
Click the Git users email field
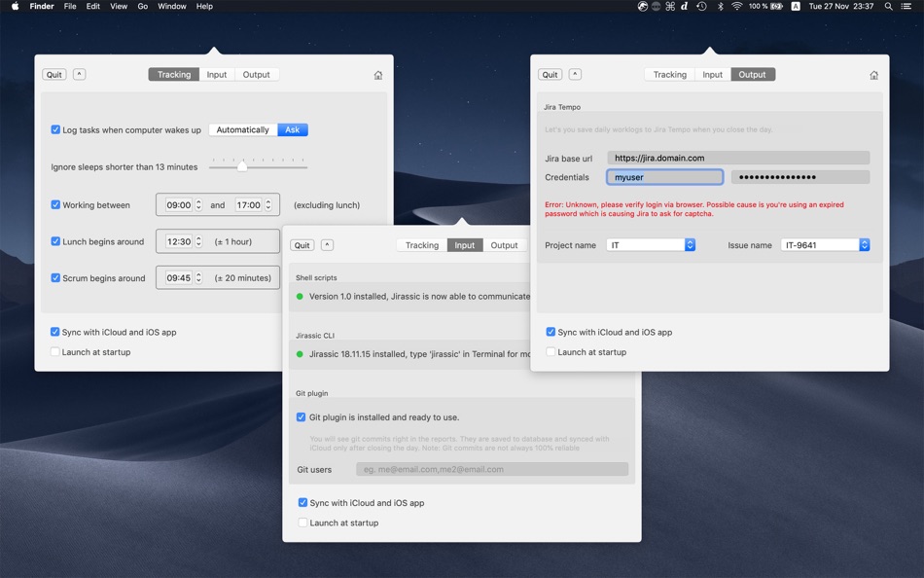click(x=492, y=469)
